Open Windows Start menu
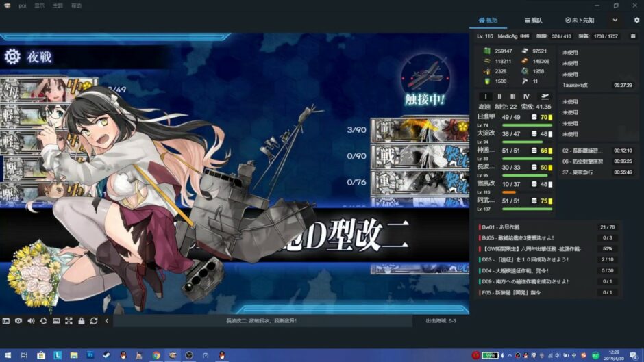This screenshot has width=644, height=362. 8,355
